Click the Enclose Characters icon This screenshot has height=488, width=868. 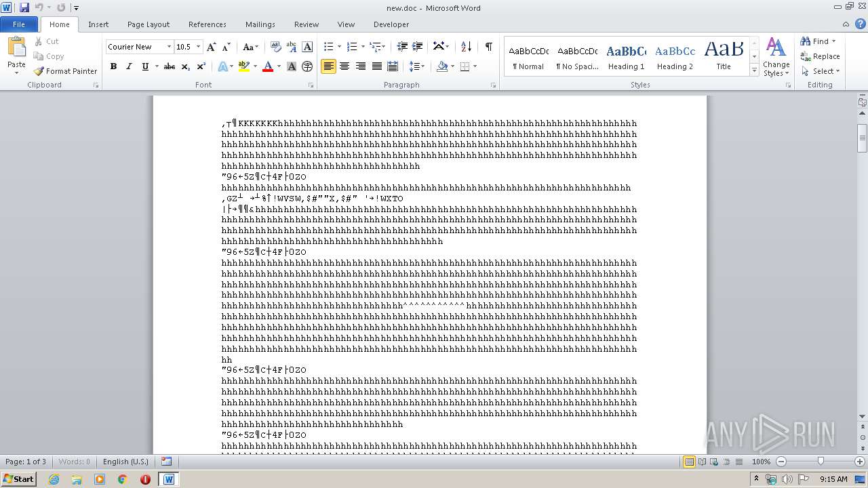(x=307, y=66)
